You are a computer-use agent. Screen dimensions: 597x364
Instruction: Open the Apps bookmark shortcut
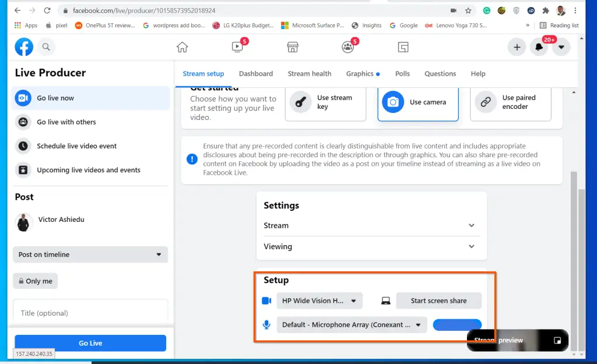click(x=26, y=26)
